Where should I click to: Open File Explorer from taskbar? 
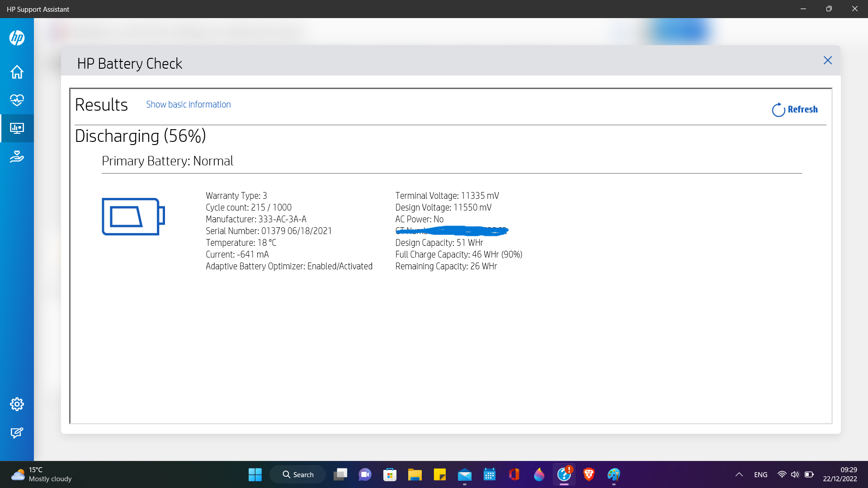[x=415, y=474]
